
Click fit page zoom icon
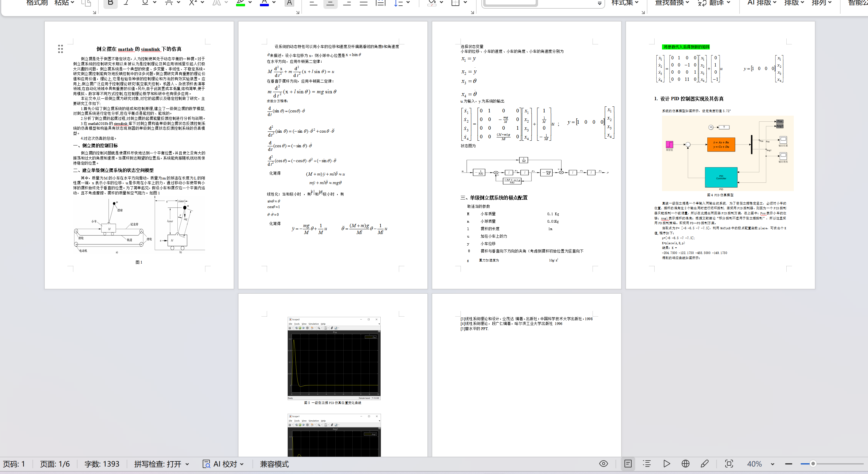point(729,464)
